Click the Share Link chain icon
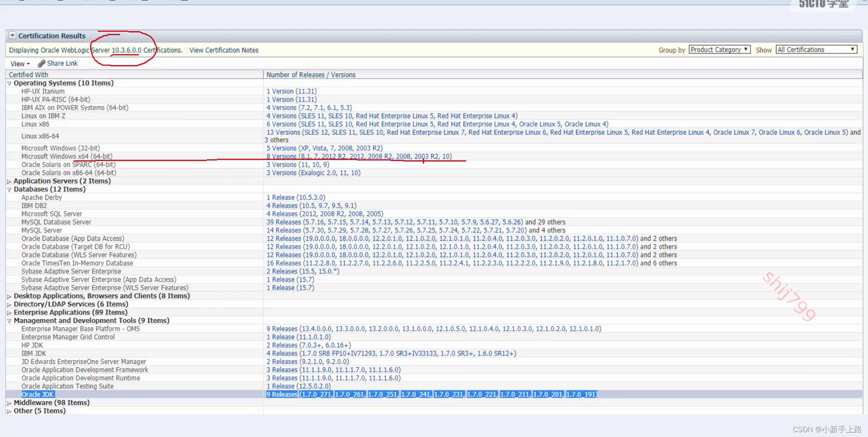The height and width of the screenshot is (437, 868). click(x=41, y=64)
